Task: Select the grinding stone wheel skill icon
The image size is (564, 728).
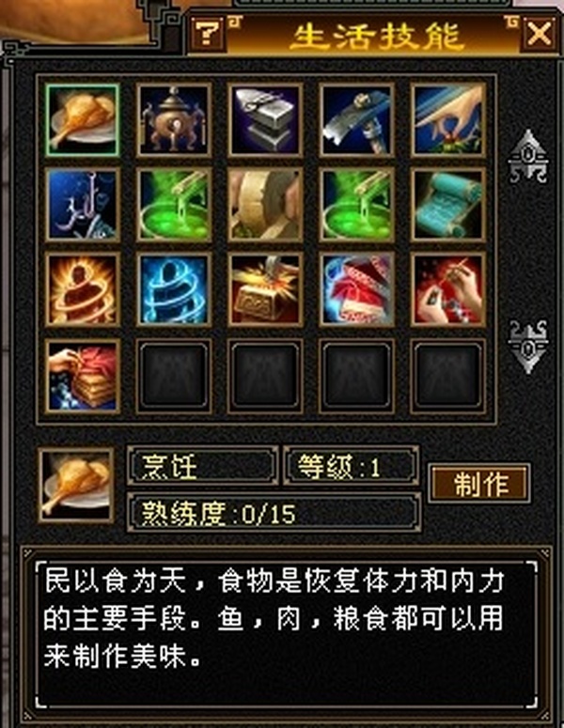Action: [x=265, y=205]
